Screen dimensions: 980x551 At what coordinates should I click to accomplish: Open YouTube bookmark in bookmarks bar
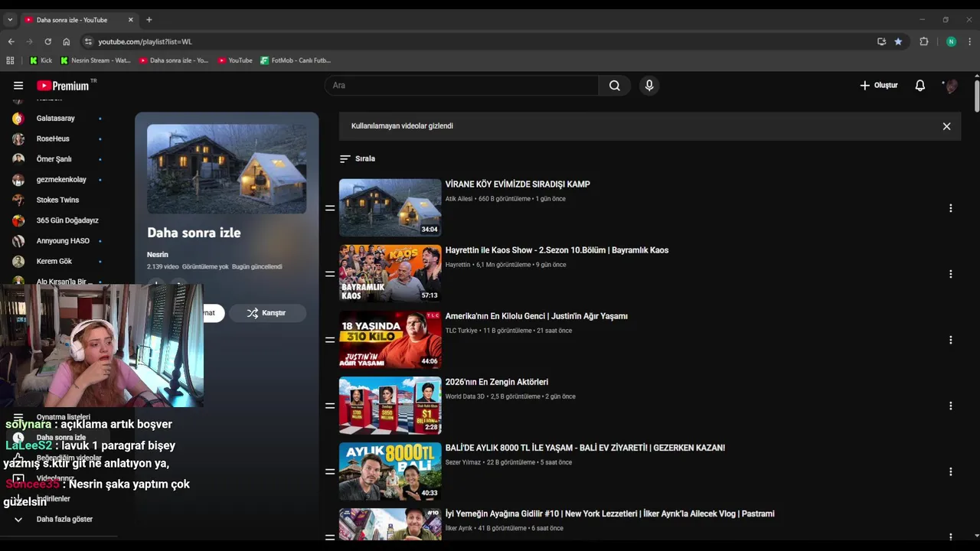(234, 60)
